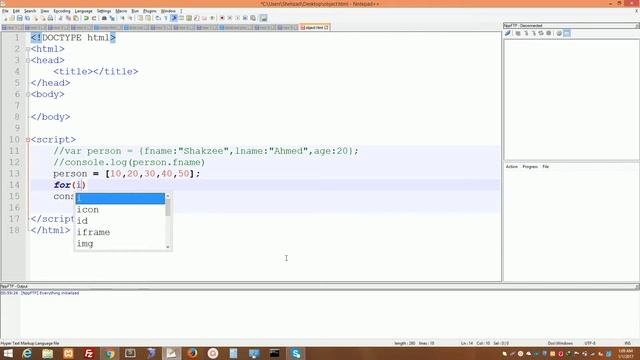Viewport: 640px width, 360px height.
Task: Open the Language menu
Action: (x=84, y=11)
